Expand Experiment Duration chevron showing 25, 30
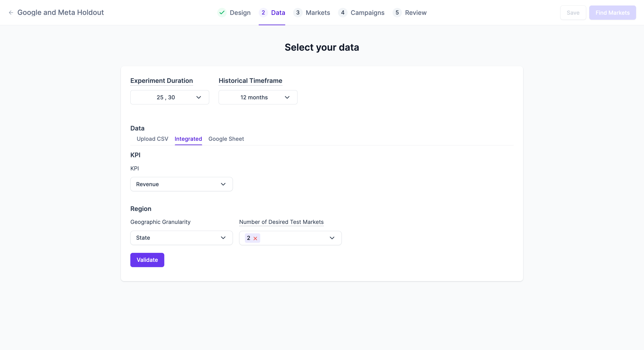The width and height of the screenshot is (644, 350). click(x=198, y=97)
